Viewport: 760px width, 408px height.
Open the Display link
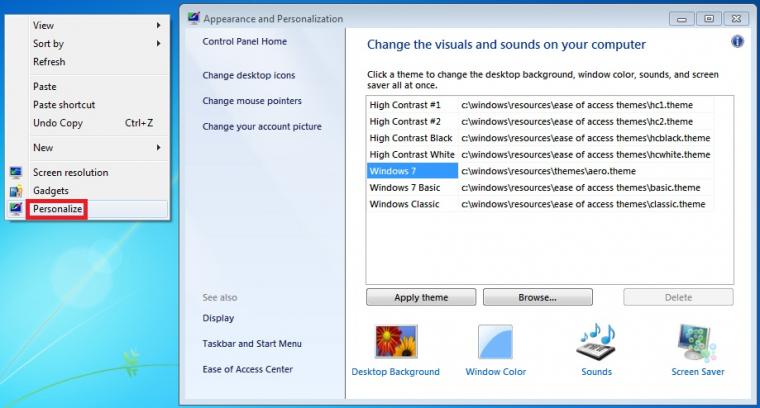(x=218, y=318)
